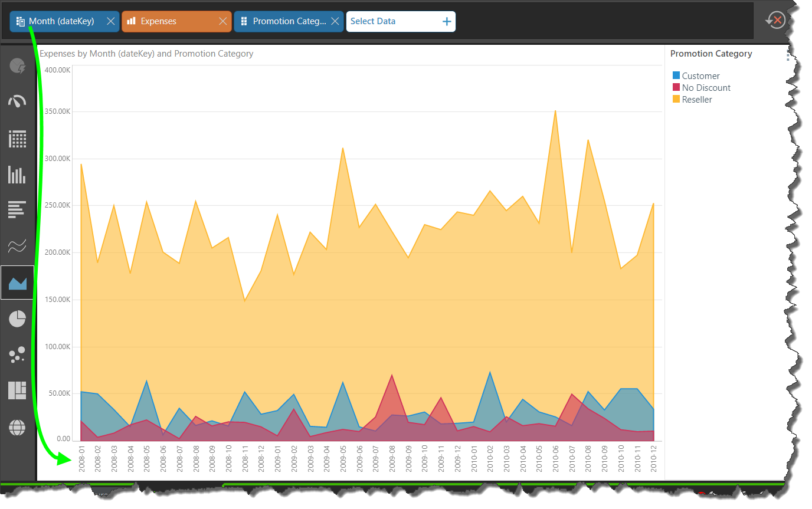
Task: Click the Month (dateKey) chip label
Action: coord(61,21)
